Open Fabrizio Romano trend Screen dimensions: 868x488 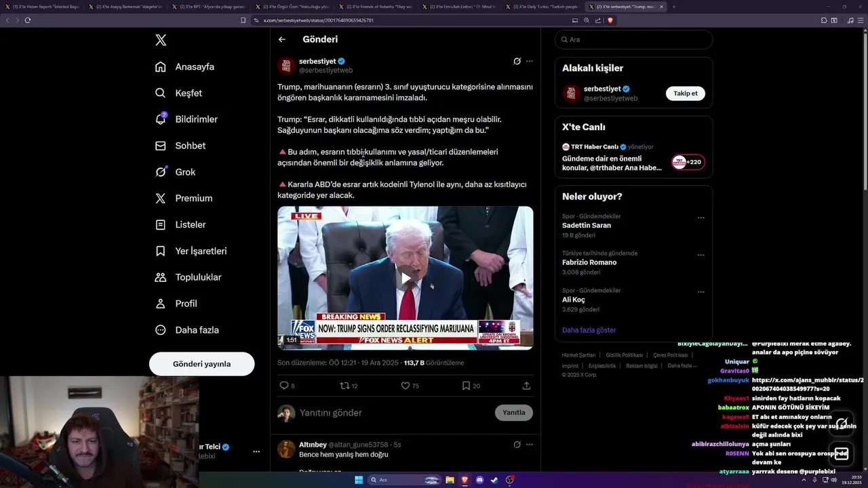[589, 262]
